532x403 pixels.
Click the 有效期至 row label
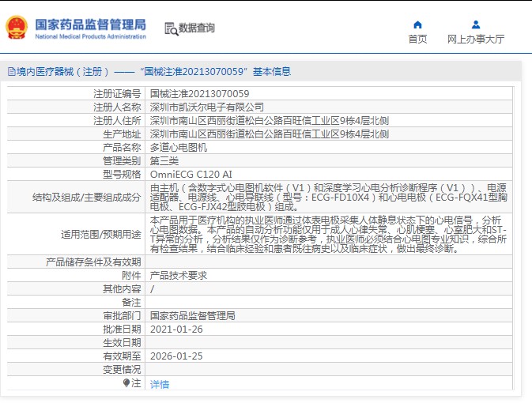click(x=122, y=356)
